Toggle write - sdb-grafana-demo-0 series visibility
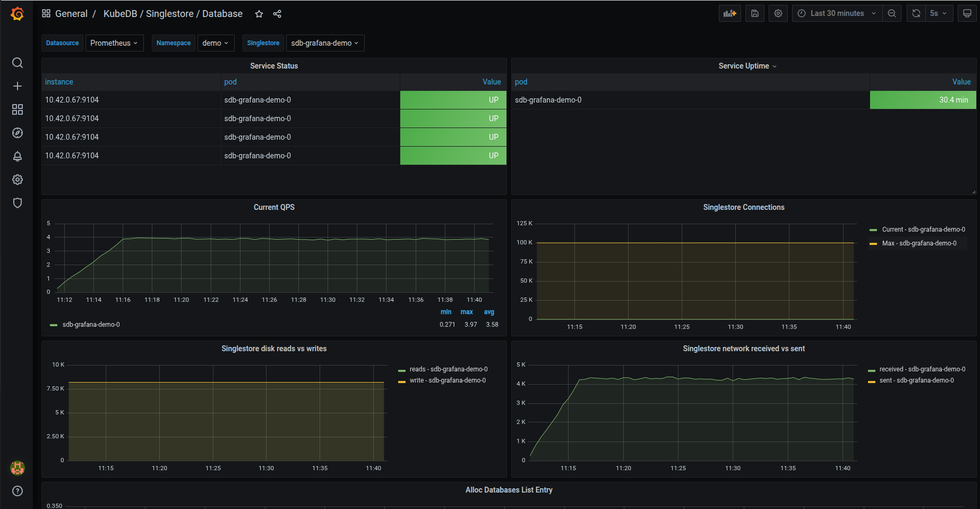 pos(448,380)
